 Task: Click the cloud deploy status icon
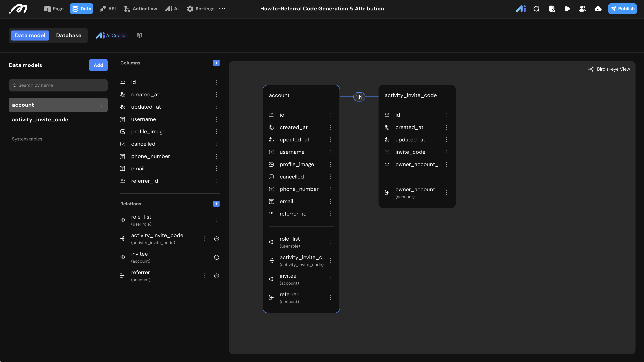click(x=598, y=9)
